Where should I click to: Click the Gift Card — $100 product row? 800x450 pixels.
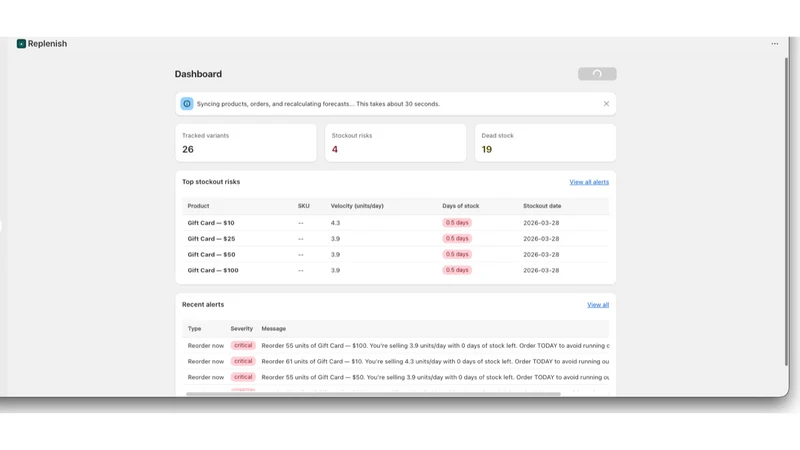coord(395,270)
